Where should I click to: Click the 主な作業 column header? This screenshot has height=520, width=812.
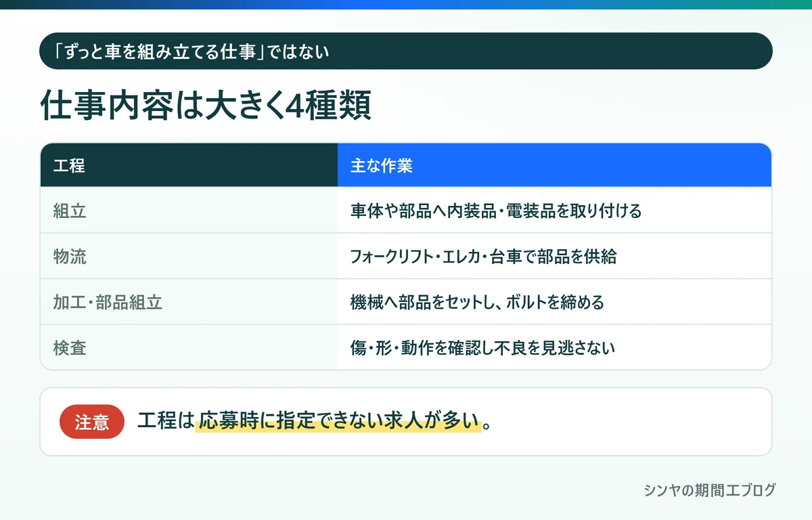coord(554,165)
